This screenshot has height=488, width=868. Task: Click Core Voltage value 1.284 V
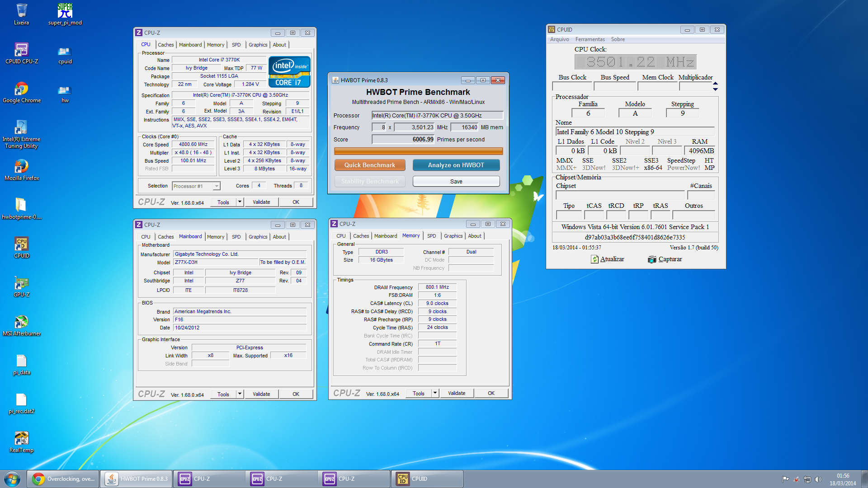(x=250, y=84)
